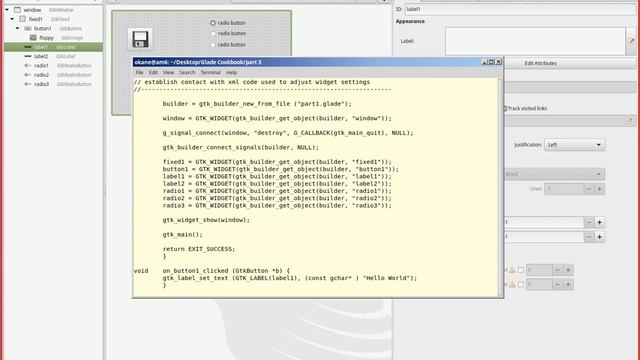The image size is (640, 360).
Task: Open the terminal View menu
Action: tap(168, 72)
